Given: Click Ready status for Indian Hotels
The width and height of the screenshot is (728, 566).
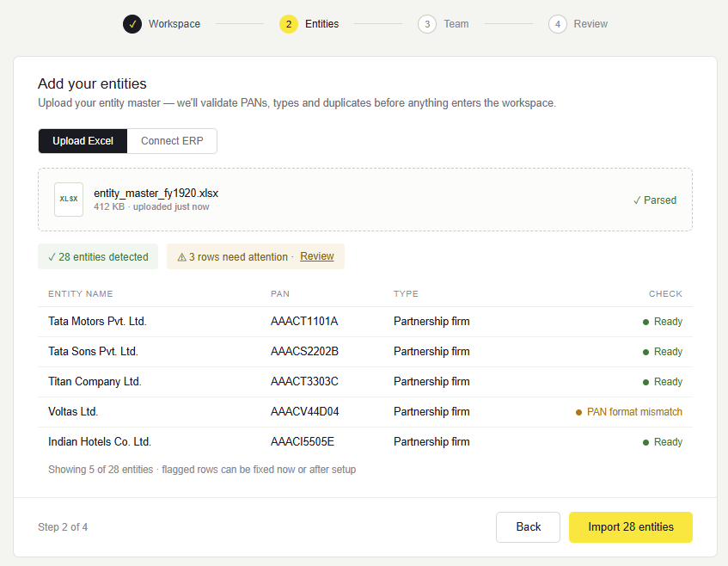Looking at the screenshot, I should tap(663, 442).
